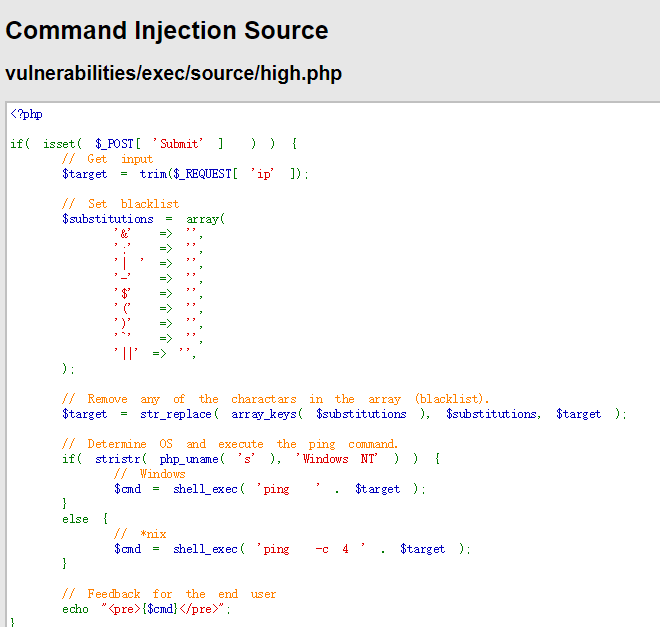Click the "<?php" opening tag line

click(x=26, y=114)
